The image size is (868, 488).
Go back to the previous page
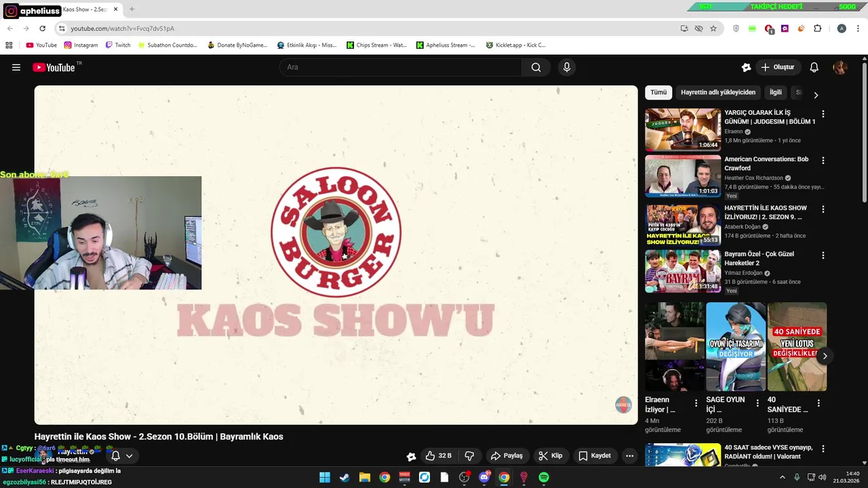[10, 28]
